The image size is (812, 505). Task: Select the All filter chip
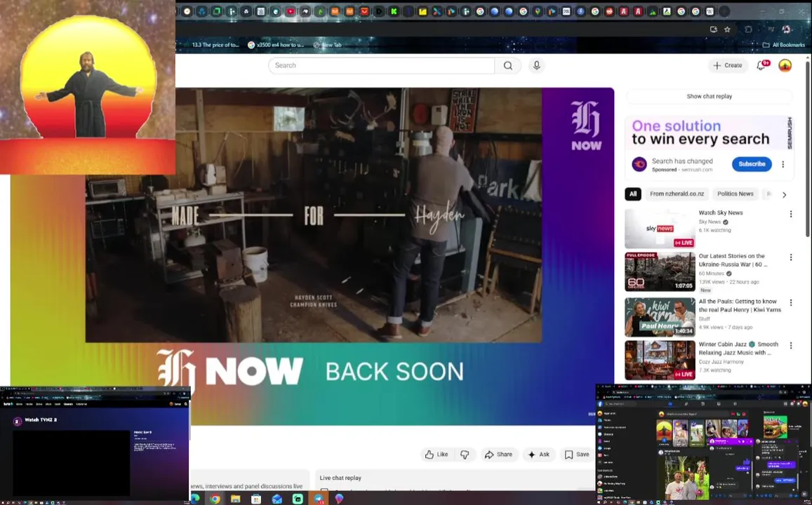pos(633,194)
